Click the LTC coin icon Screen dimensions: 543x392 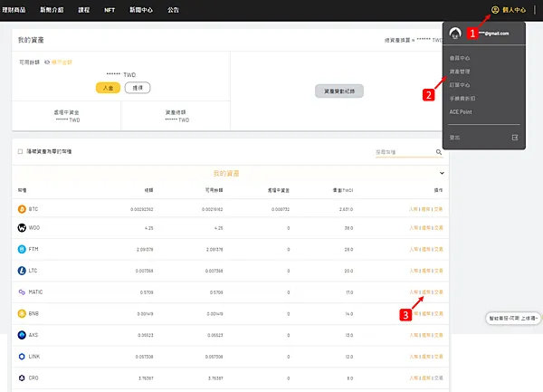click(x=22, y=271)
